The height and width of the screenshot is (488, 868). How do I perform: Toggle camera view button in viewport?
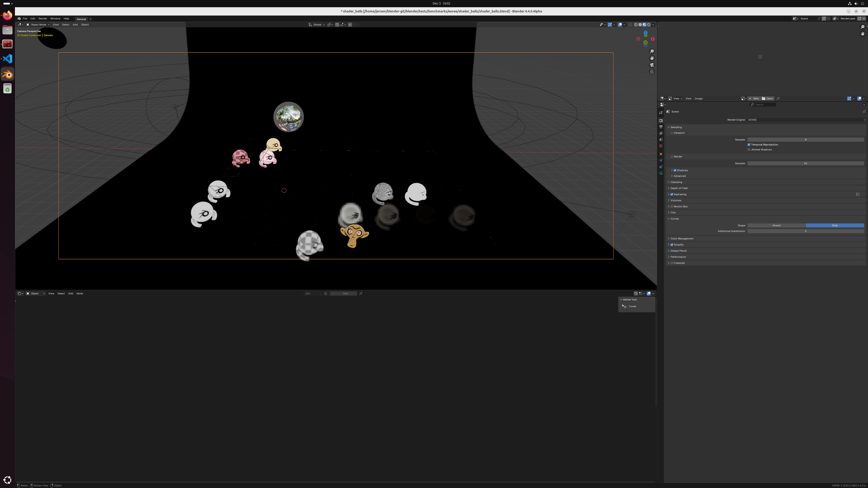click(x=652, y=65)
